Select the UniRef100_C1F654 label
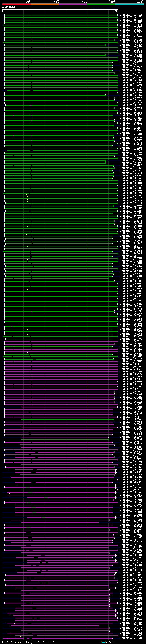 [131, 58]
